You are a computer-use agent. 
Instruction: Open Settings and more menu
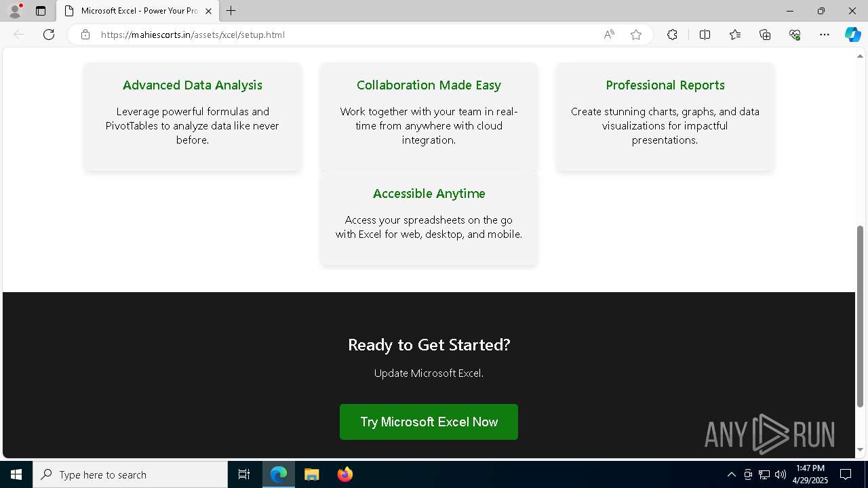tap(825, 35)
